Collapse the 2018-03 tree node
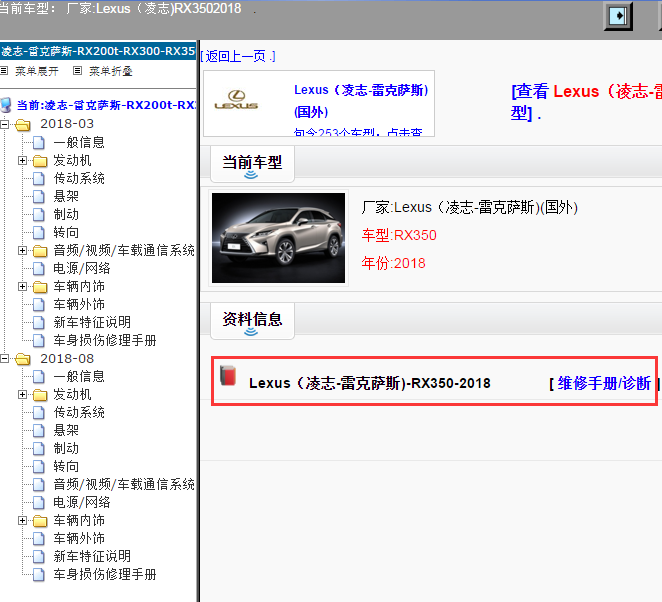The width and height of the screenshot is (662, 602). tap(5, 124)
